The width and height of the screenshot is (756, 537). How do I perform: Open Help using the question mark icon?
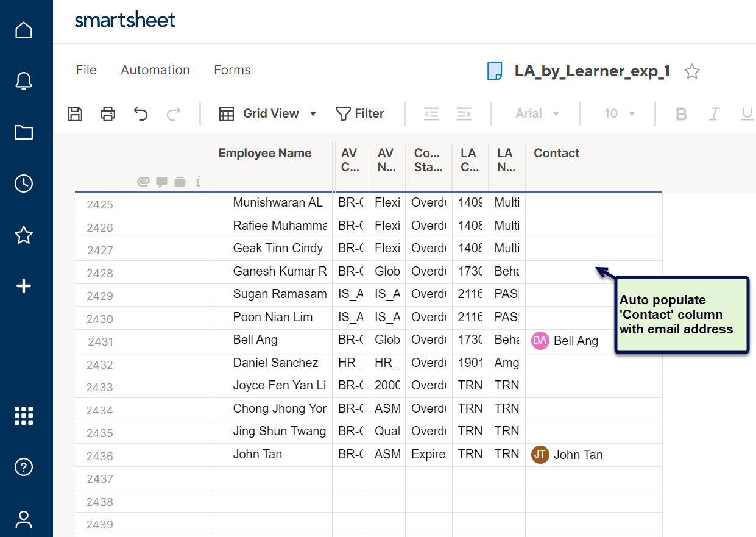click(24, 467)
